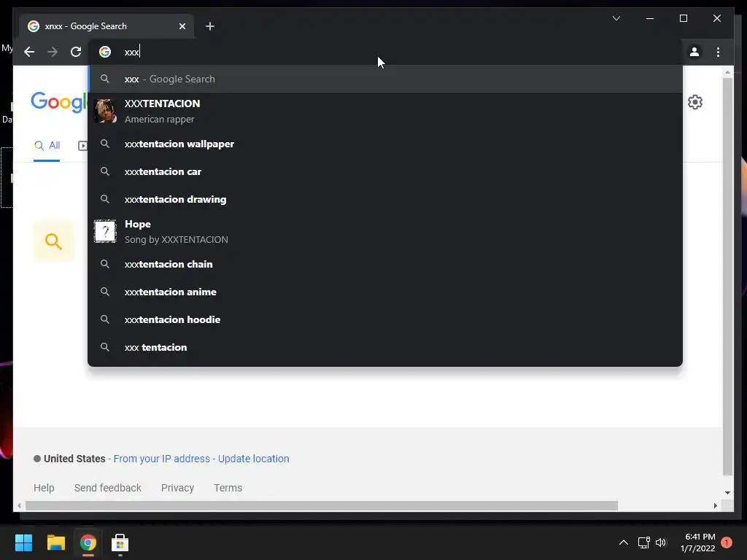Click the Chrome taskbar icon
This screenshot has height=560, width=747.
click(x=88, y=542)
